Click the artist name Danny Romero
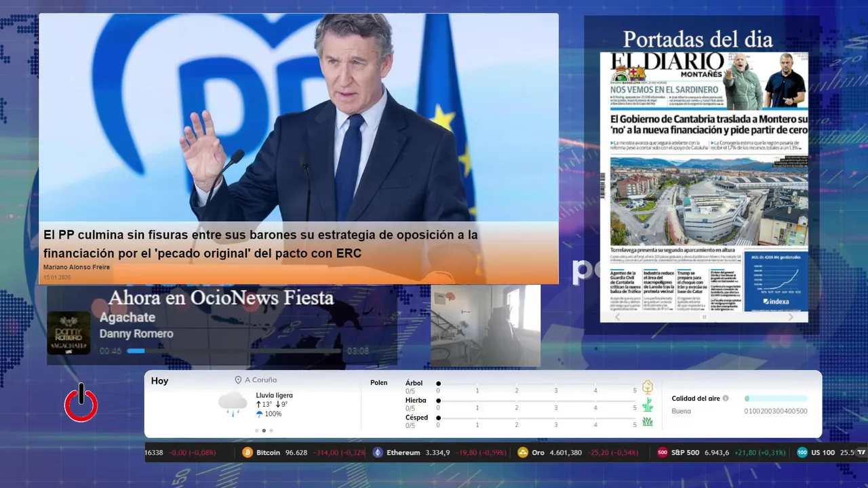868x488 pixels. pos(136,333)
